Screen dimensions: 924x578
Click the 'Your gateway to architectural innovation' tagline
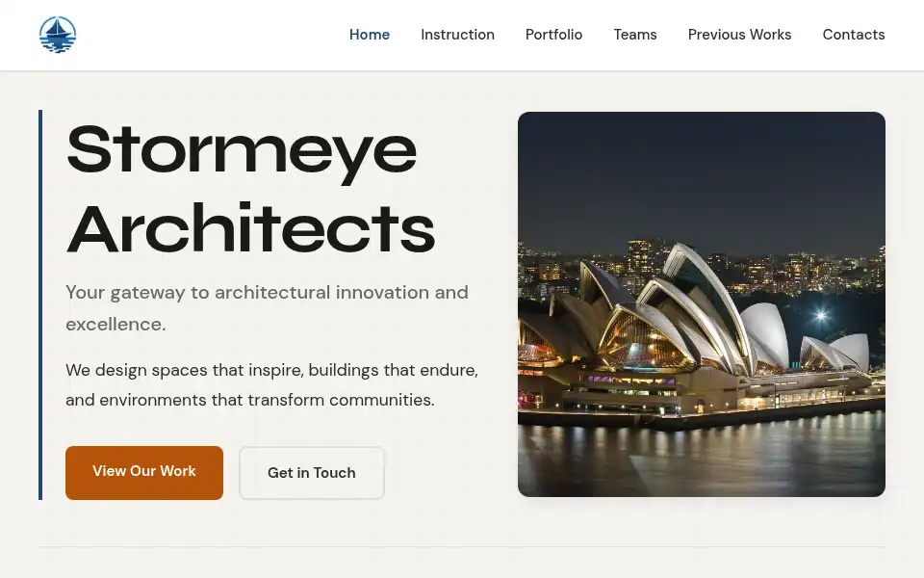click(267, 308)
